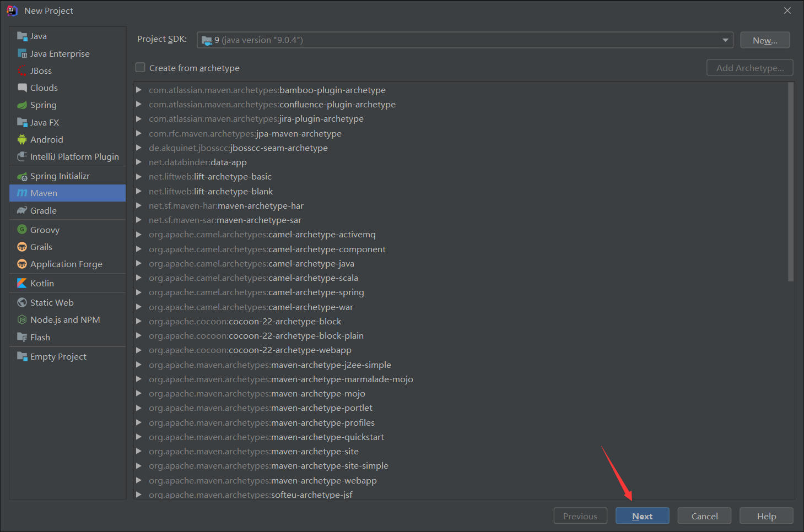Viewport: 804px width, 532px height.
Task: Choose the Android robot icon
Action: point(22,139)
